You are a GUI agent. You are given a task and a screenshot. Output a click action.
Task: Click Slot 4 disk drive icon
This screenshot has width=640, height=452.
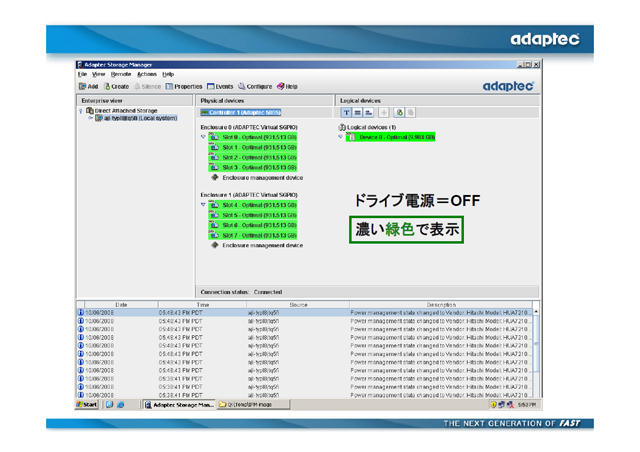click(214, 205)
